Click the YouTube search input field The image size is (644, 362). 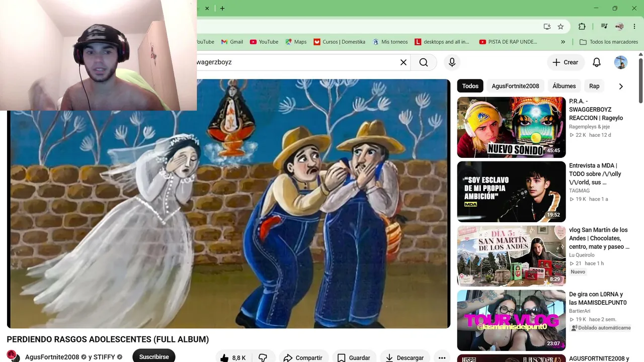pos(296,62)
